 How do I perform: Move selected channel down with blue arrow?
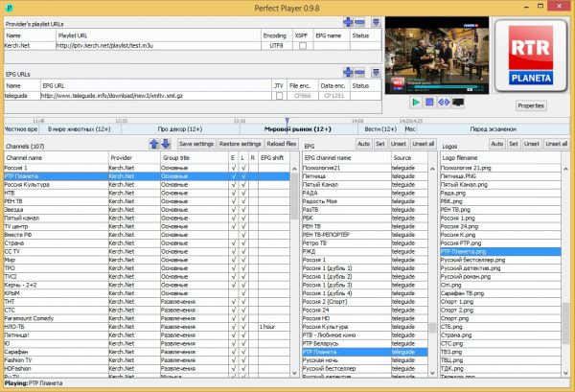(x=166, y=144)
